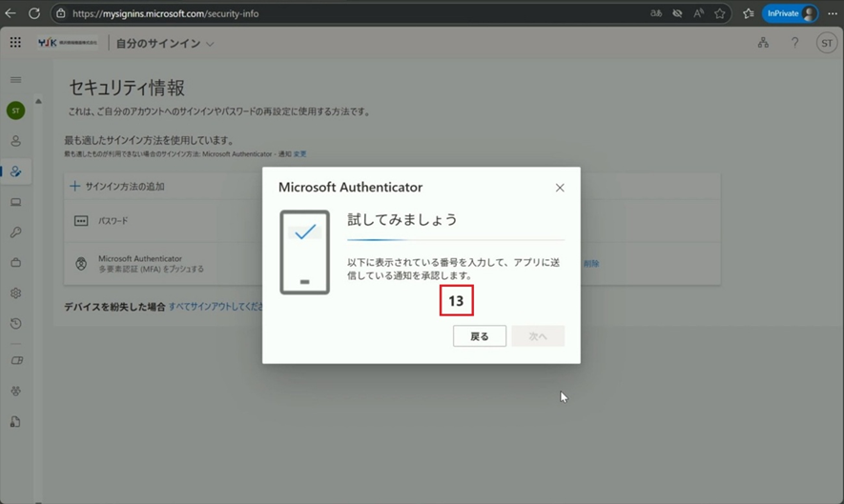Viewport: 844px width, 504px height.
Task: Close the Microsoft Authenticator dialog
Action: coord(560,188)
